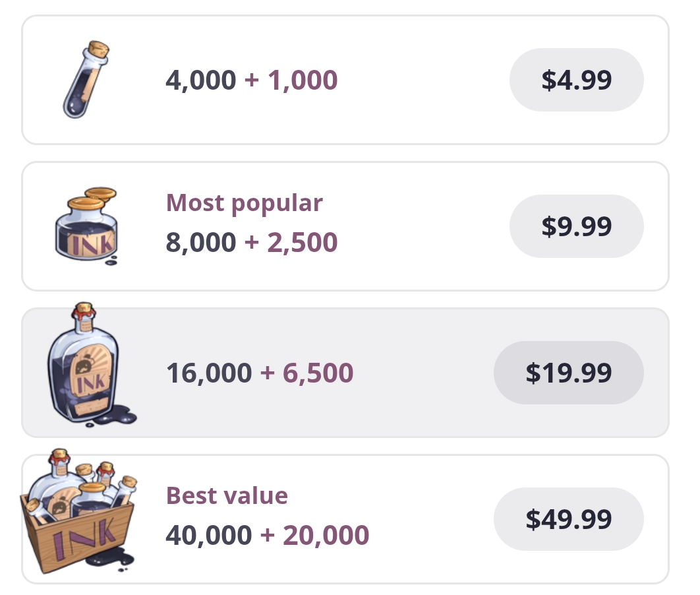
Task: Click the small ink jar icon
Action: tap(86, 226)
